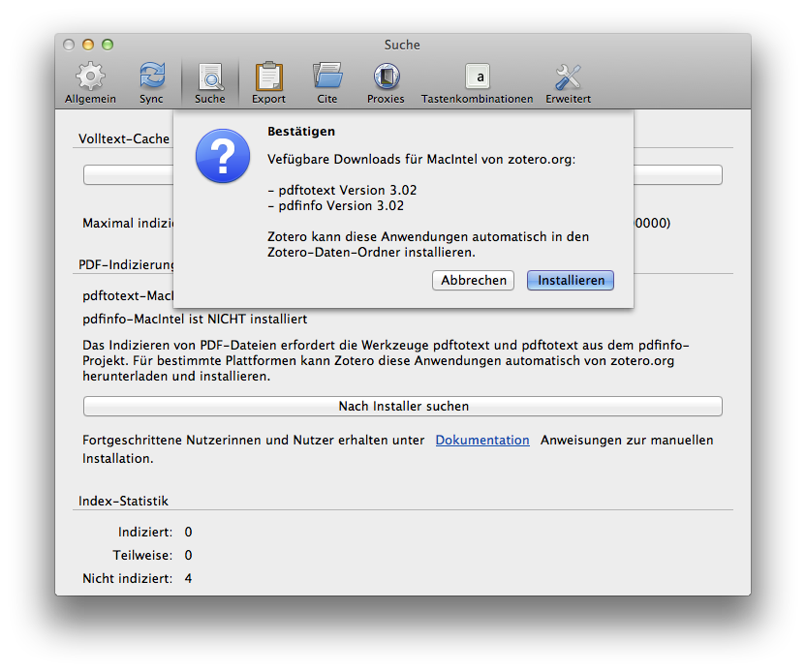Click the green zoom window button
This screenshot has width=806, height=672.
(x=108, y=45)
